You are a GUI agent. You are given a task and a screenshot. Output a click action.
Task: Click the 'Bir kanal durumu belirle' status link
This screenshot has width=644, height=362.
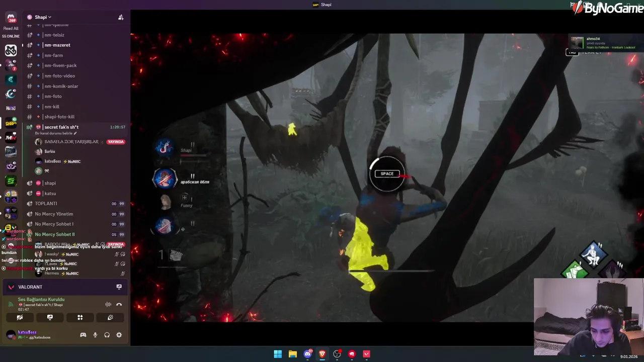[x=55, y=133]
